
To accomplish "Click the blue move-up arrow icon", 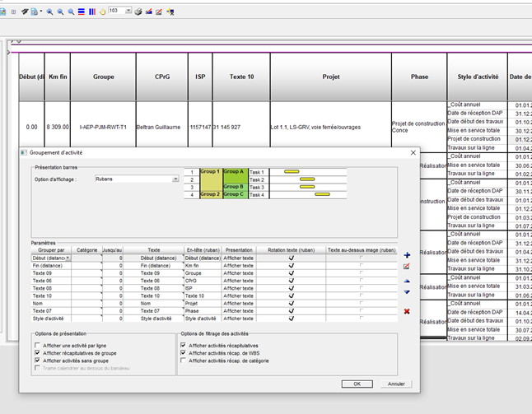I will pos(407,281).
